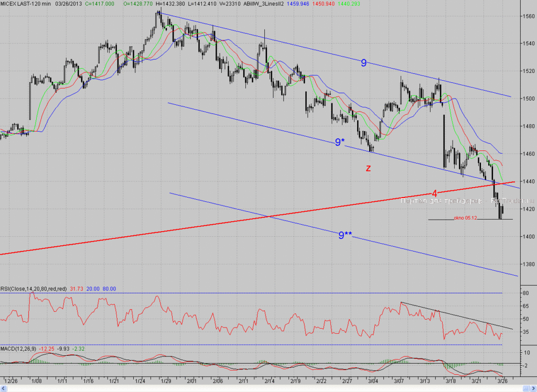Click the red z wave label
The width and height of the screenshot is (537, 392).
pos(368,168)
